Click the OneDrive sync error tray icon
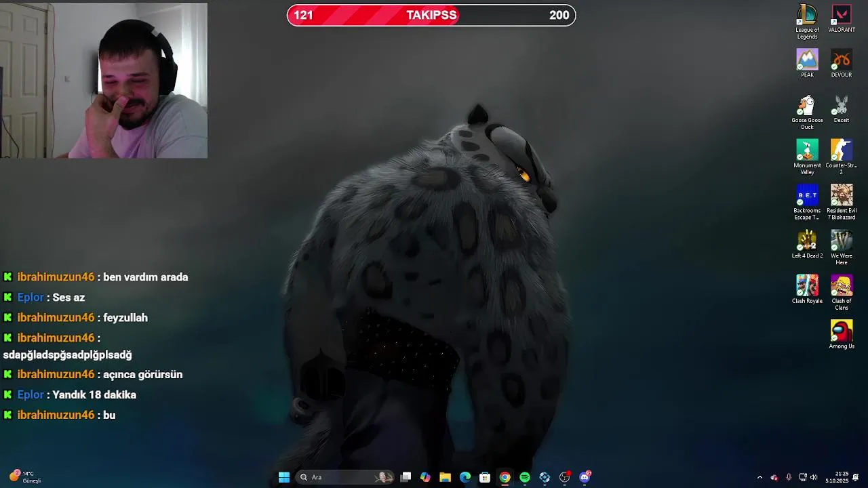This screenshot has width=868, height=488. [774, 477]
